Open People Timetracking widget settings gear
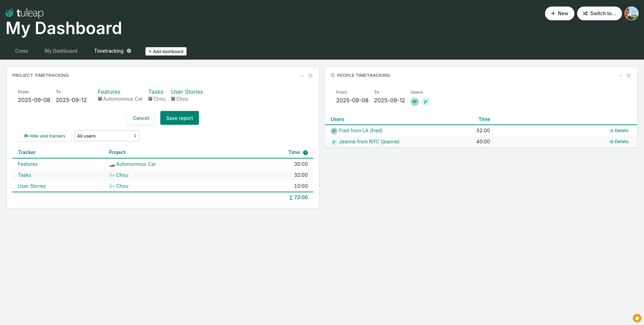Screen dimensions: 644x325 629,75
